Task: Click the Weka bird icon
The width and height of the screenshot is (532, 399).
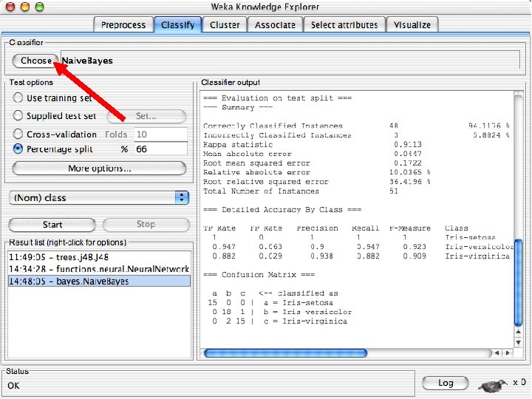Action: [492, 385]
